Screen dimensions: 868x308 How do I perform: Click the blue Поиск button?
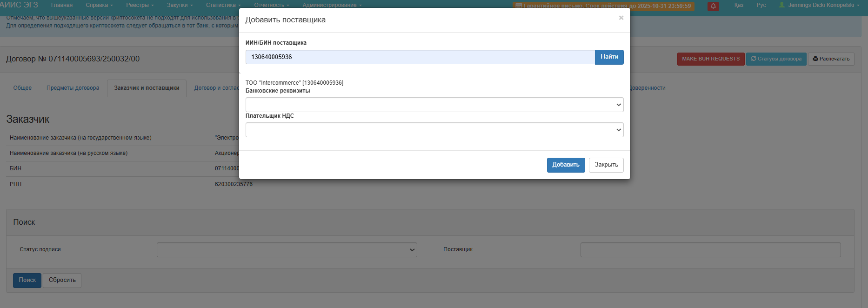tap(27, 280)
